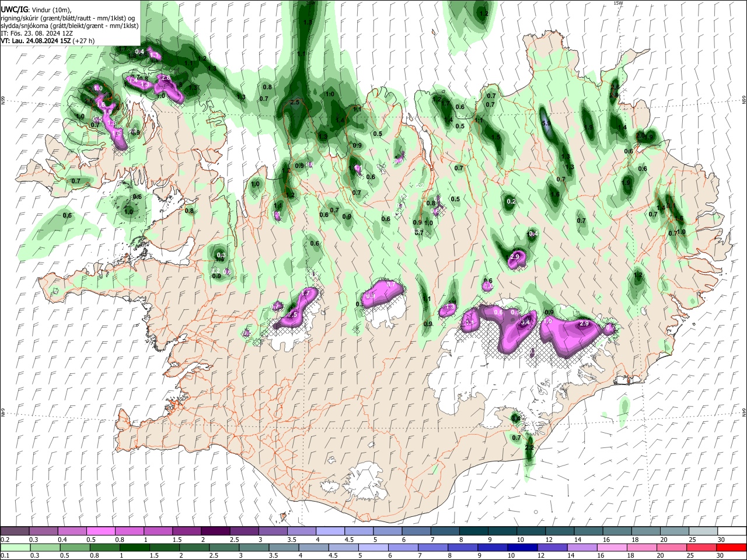Select the pale green 0.1 rain legend swatch
The width and height of the screenshot is (747, 560).
(x=15, y=548)
